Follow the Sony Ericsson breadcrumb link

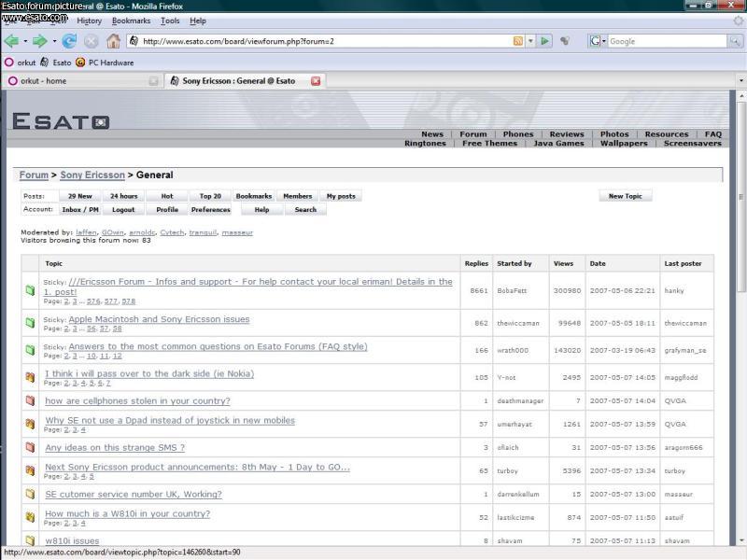coord(92,175)
